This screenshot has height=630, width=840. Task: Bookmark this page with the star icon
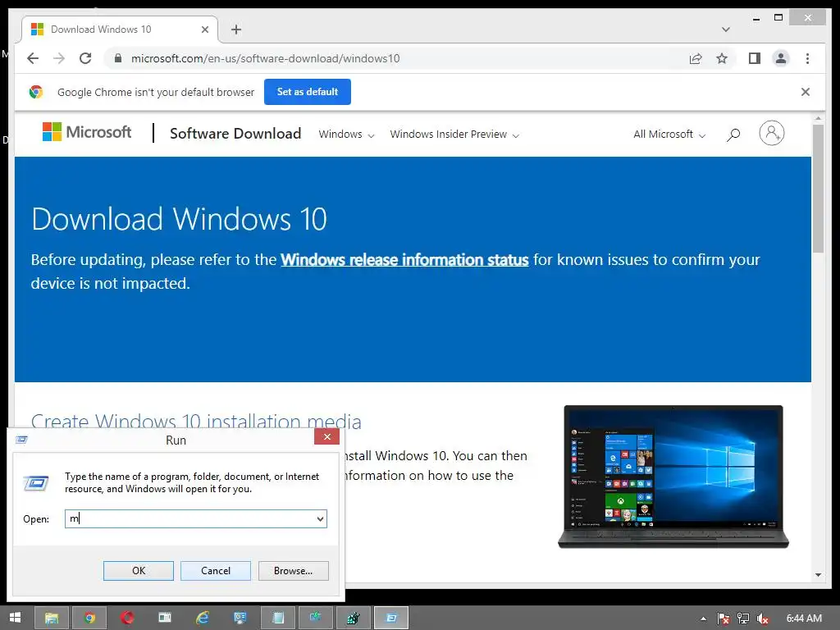coord(722,58)
